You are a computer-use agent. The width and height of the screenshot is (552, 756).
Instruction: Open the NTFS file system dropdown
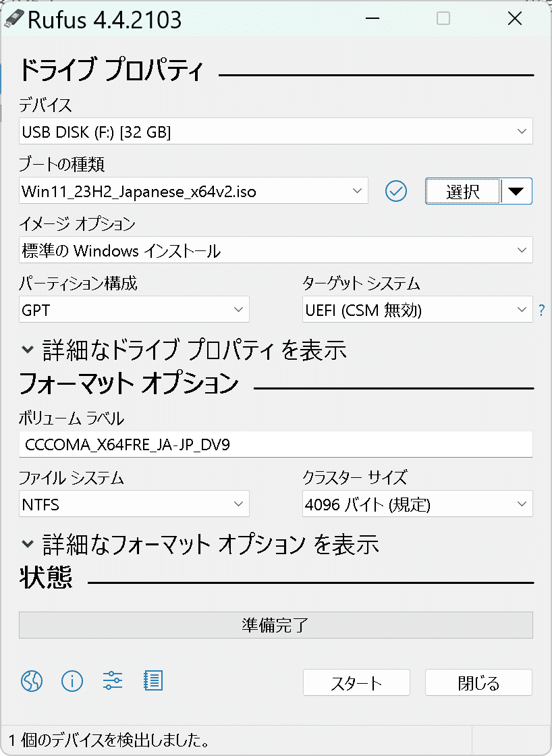134,504
